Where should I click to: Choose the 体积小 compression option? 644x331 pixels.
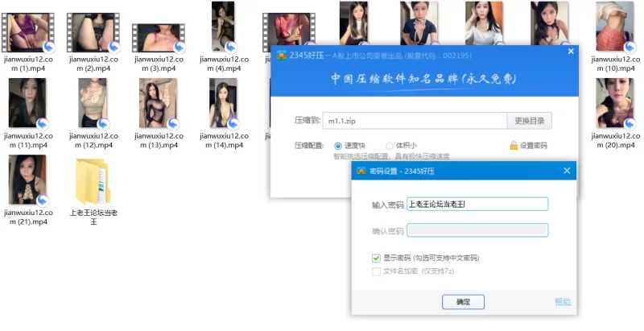390,145
